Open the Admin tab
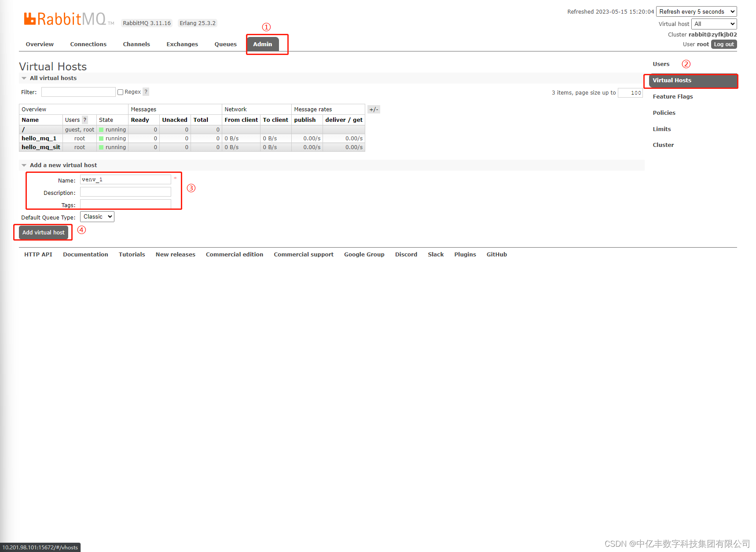Viewport: 756px width, 552px height. 263,44
